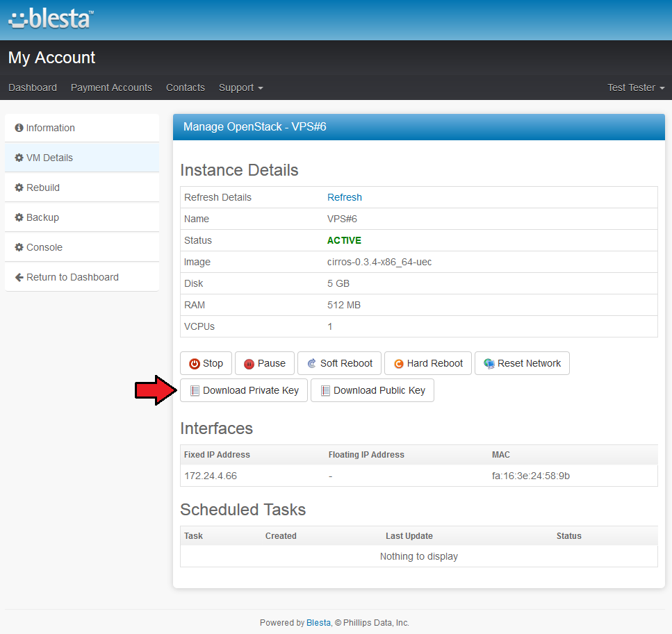Viewport: 672px width, 634px height.
Task: Select the Information sidebar item
Action: [50, 128]
